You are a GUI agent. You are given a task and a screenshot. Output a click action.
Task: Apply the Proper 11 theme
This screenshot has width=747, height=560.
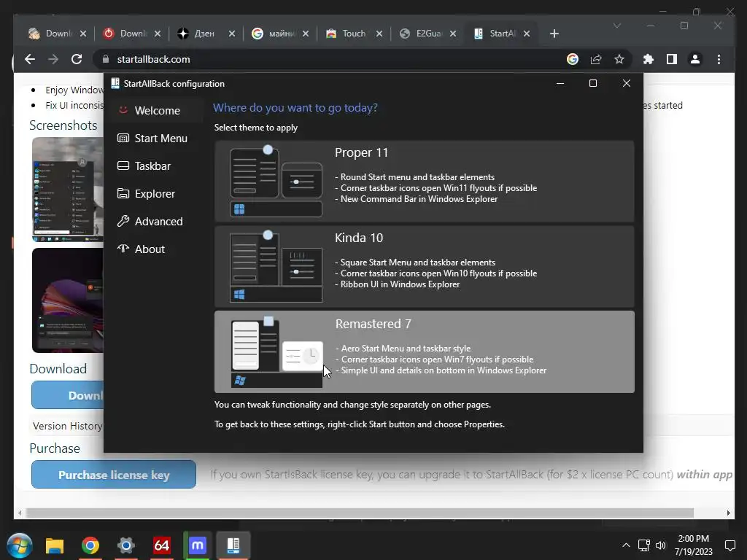(x=424, y=181)
